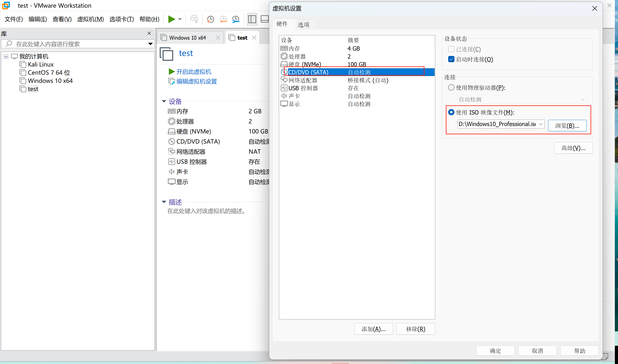The width and height of the screenshot is (618, 364).
Task: Open the 虚拟机(M) menu
Action: 90,19
